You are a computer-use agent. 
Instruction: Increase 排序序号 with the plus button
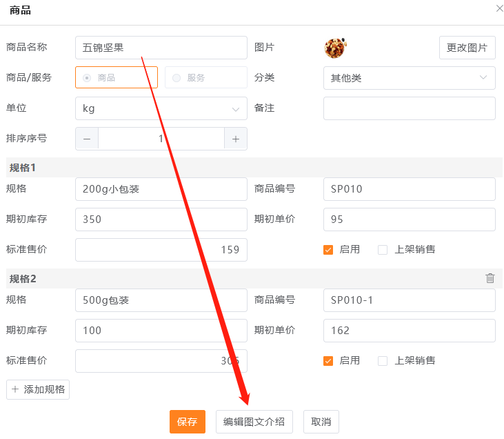(x=236, y=139)
